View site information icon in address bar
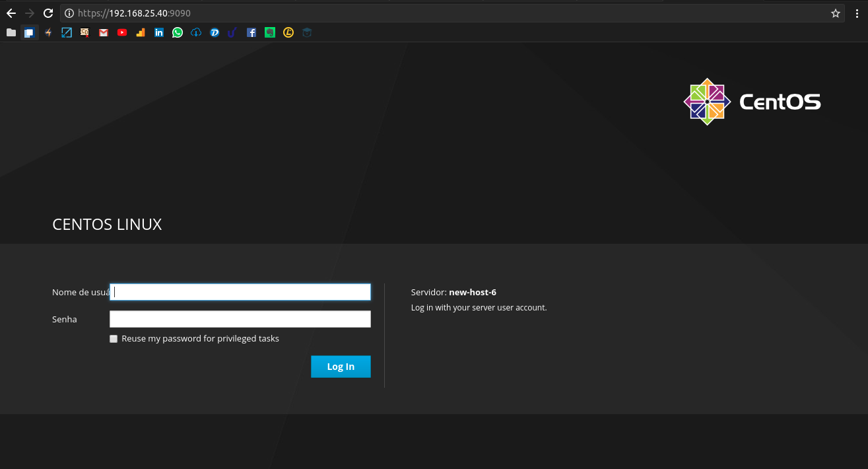The width and height of the screenshot is (868, 469). pos(69,13)
